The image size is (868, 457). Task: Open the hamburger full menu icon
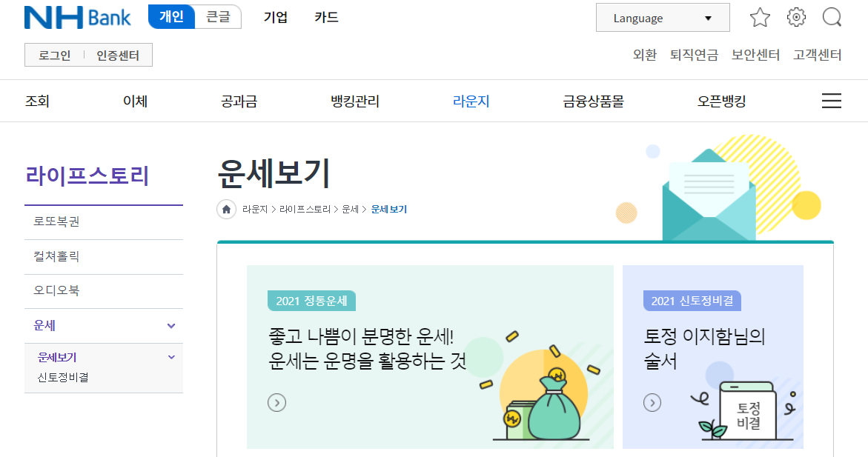point(831,101)
